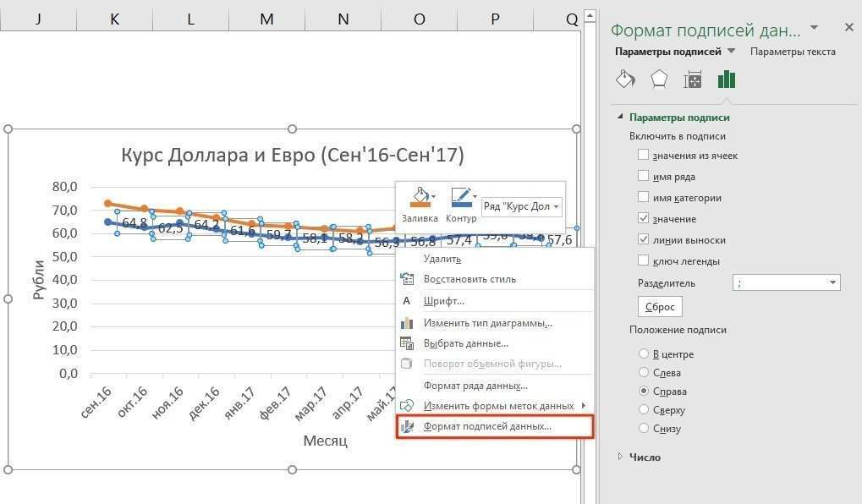Select the Параметры подписи bar chart icon
Screen dimensions: 862x504
(x=725, y=79)
